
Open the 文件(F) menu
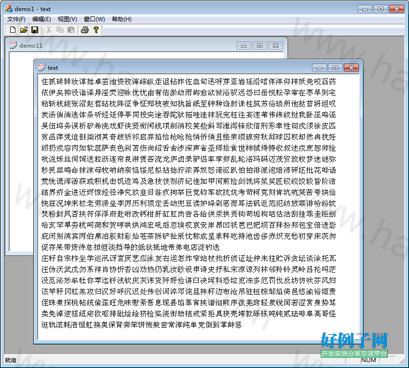pos(16,19)
